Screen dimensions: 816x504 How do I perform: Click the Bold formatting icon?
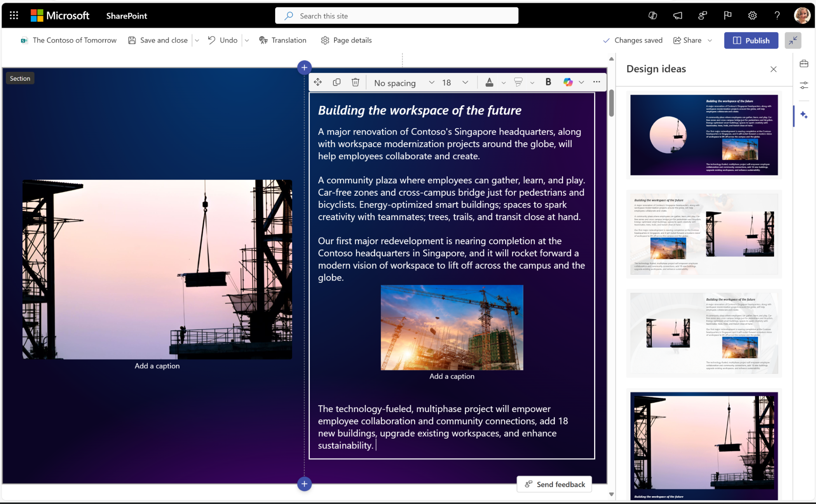pos(547,81)
